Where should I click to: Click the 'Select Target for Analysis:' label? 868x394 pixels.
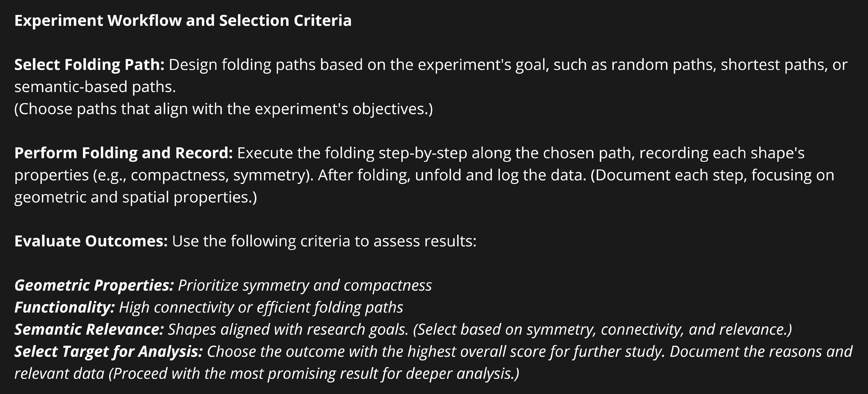pyautogui.click(x=109, y=352)
